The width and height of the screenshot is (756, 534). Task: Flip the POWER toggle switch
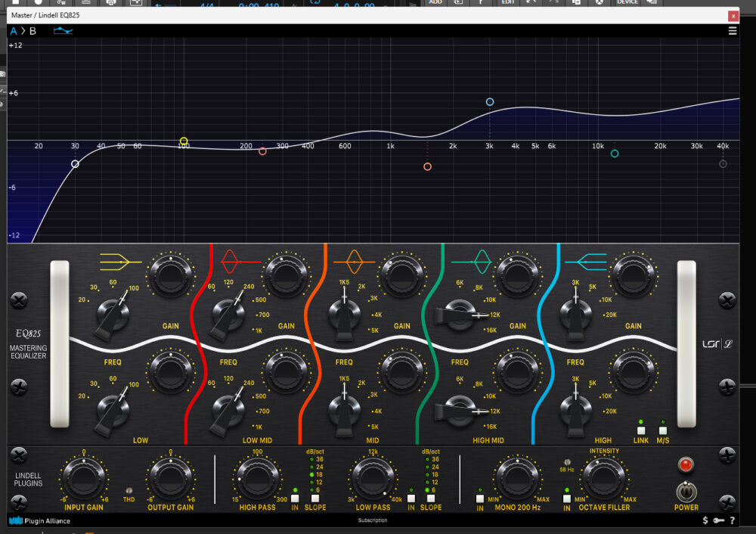[686, 492]
